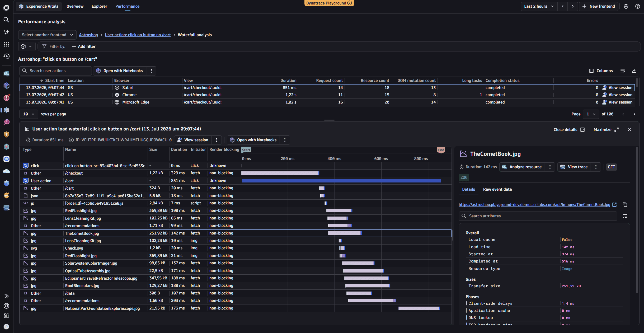Open more options next to waterfall View session
The height and width of the screenshot is (333, 644).
coord(217,140)
